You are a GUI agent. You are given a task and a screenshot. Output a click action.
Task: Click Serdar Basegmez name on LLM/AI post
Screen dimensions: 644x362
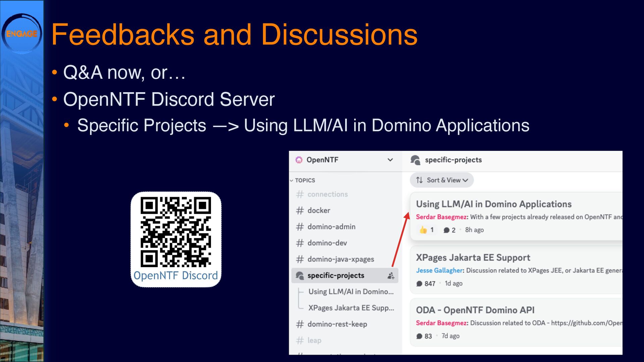pyautogui.click(x=441, y=217)
